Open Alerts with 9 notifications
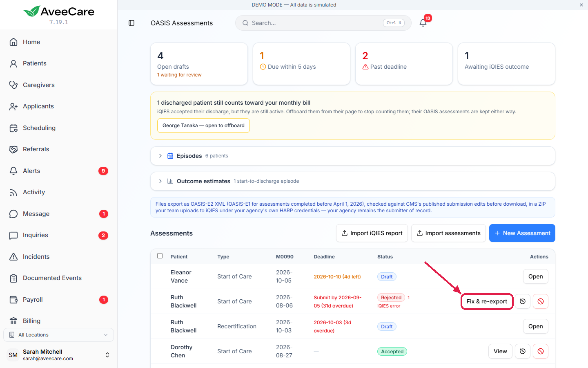This screenshot has width=588, height=368. [x=58, y=171]
